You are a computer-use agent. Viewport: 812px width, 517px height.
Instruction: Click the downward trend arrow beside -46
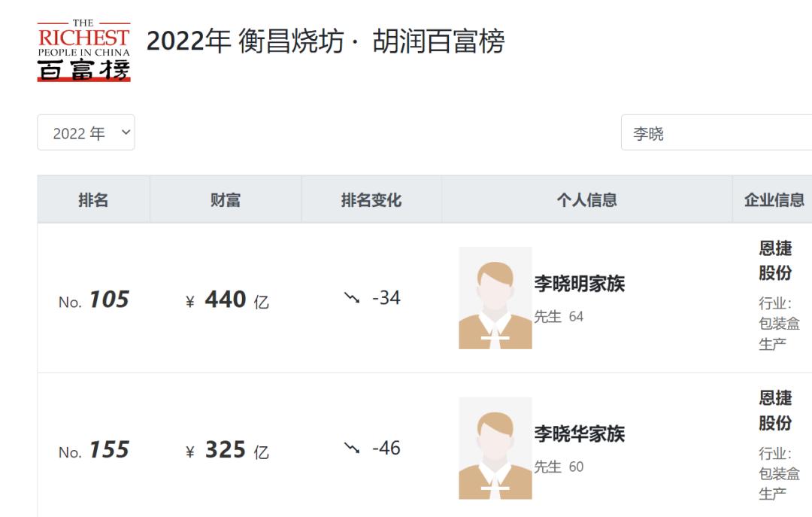point(352,449)
